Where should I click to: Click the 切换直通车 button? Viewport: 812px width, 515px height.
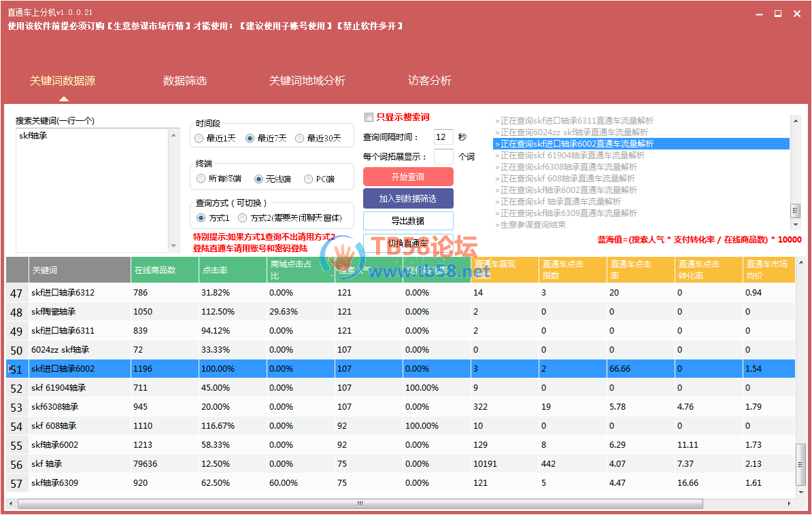(408, 243)
